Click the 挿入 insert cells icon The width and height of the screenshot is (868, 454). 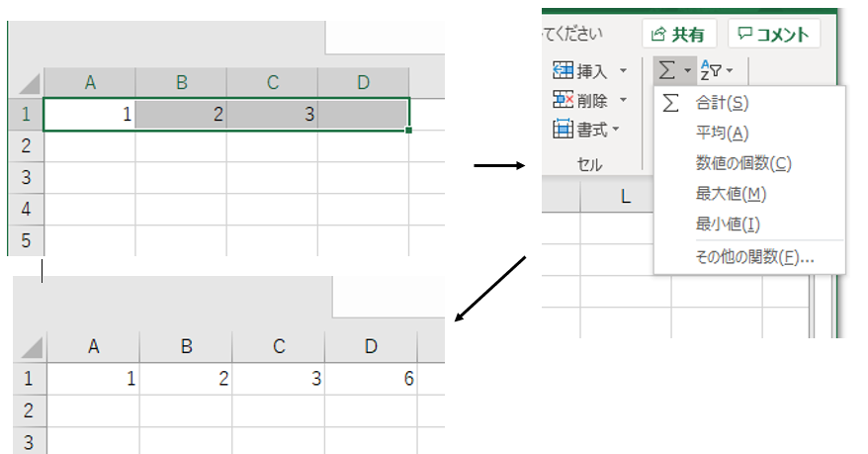563,70
